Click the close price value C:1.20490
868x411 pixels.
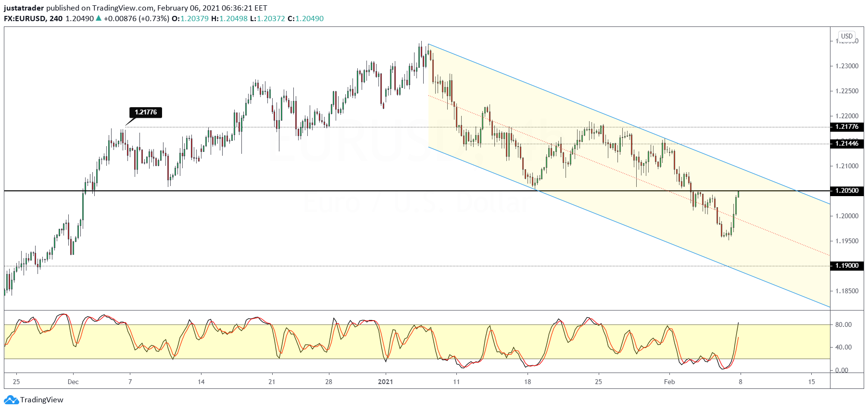tap(305, 19)
